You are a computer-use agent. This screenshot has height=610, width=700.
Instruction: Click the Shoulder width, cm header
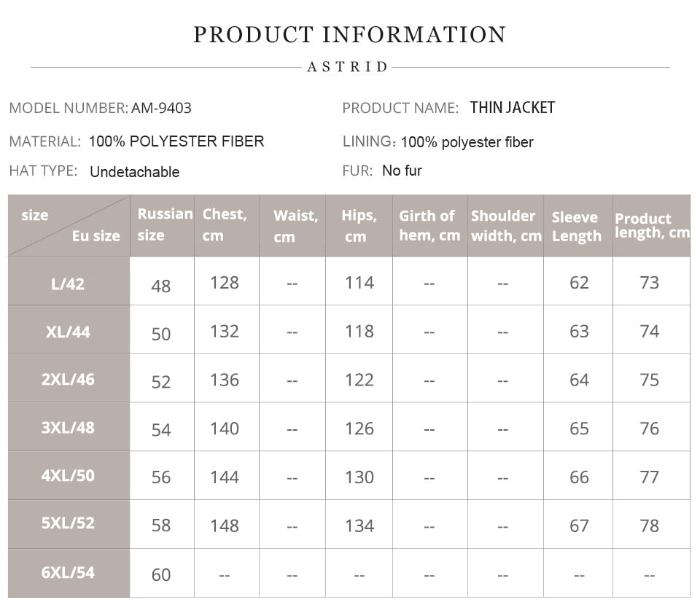(505, 225)
